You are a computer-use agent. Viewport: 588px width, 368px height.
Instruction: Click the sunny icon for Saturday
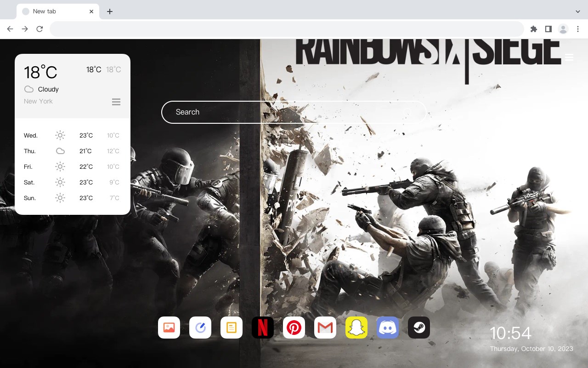click(60, 182)
